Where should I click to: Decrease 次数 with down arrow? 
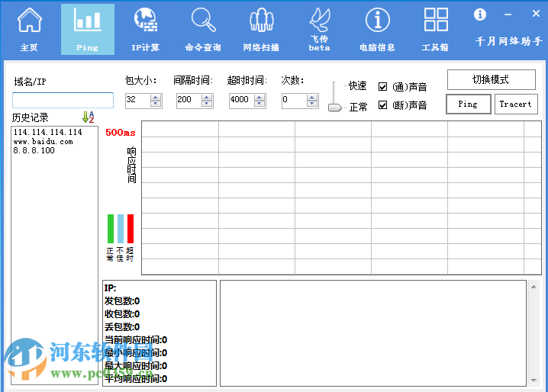click(312, 104)
